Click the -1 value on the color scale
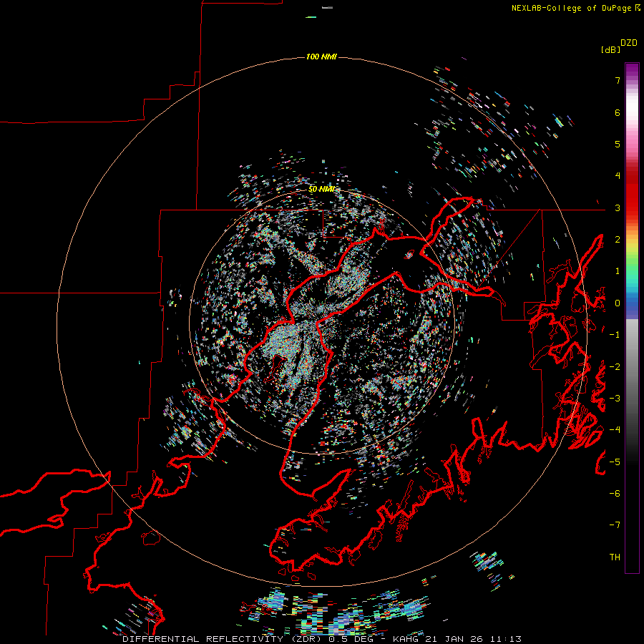Screen dimensions: 644x644 [x=615, y=335]
